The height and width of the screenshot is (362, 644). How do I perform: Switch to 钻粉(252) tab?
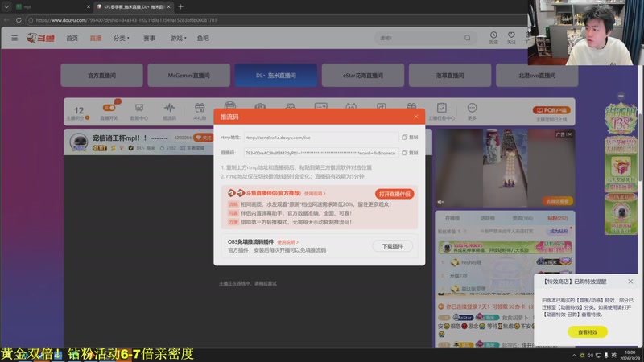[558, 218]
